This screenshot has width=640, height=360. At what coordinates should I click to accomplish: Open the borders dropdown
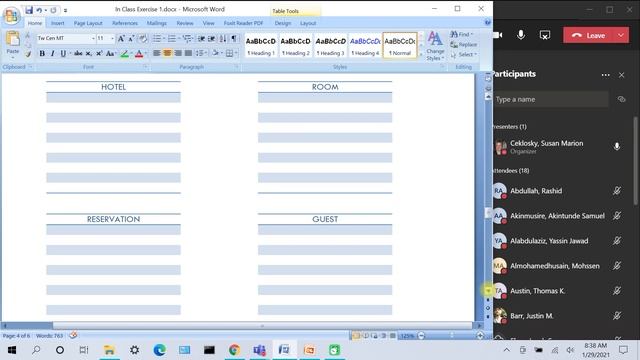pyautogui.click(x=236, y=53)
